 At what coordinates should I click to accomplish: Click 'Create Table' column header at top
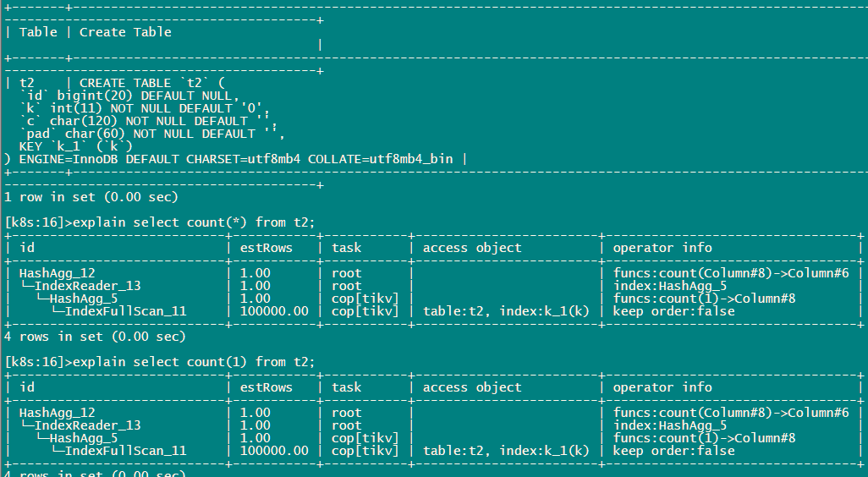tap(126, 32)
